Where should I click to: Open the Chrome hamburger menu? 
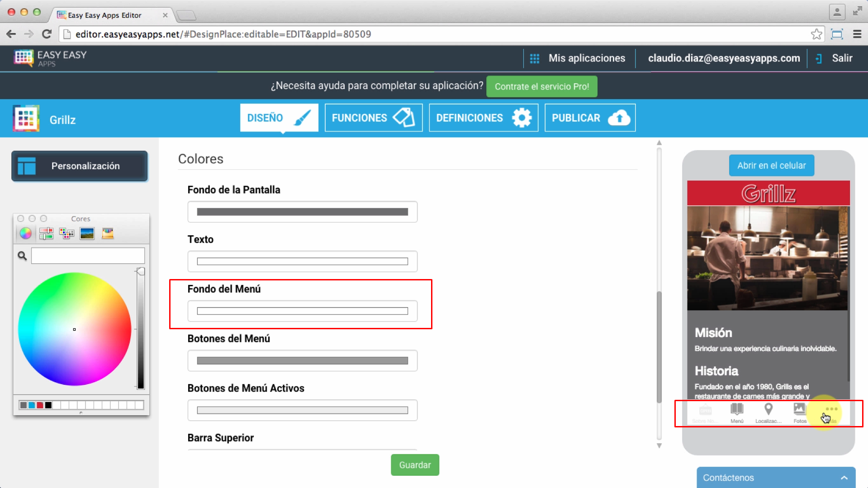tap(857, 34)
